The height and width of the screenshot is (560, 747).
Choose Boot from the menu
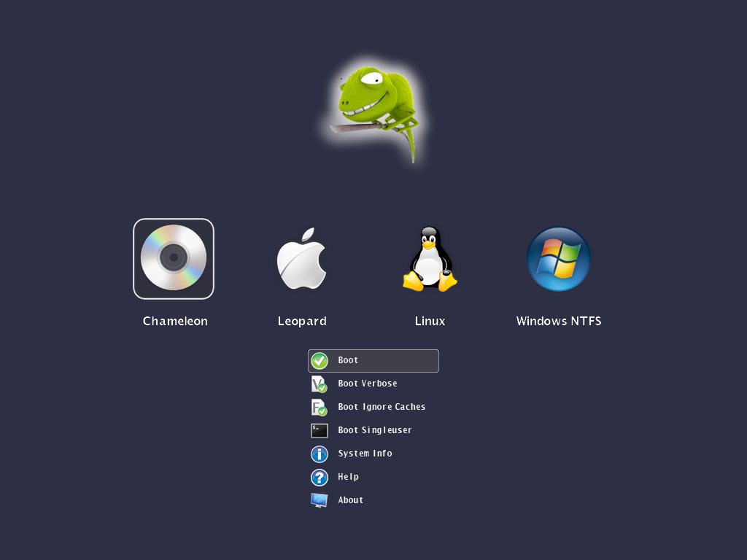tap(373, 361)
